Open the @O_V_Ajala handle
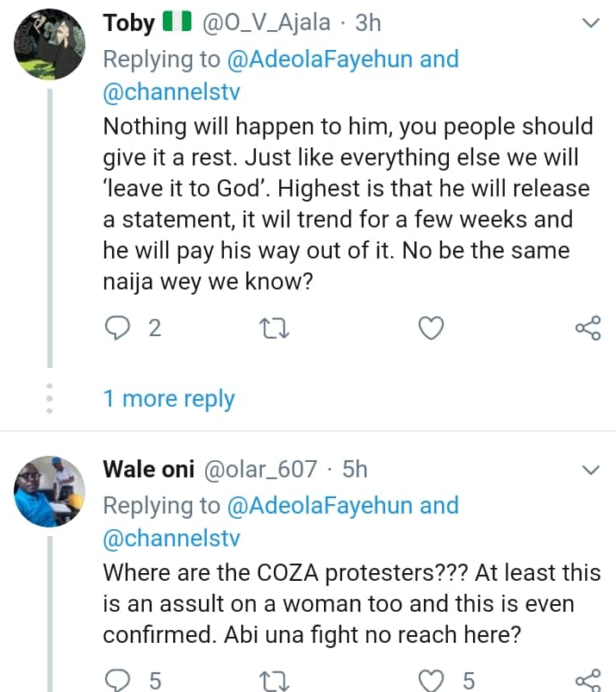The image size is (616, 692). [x=266, y=23]
